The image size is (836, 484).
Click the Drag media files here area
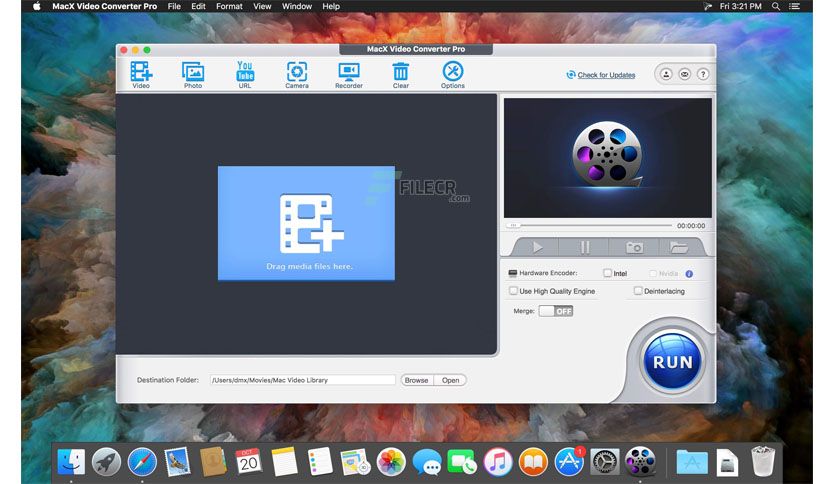306,223
